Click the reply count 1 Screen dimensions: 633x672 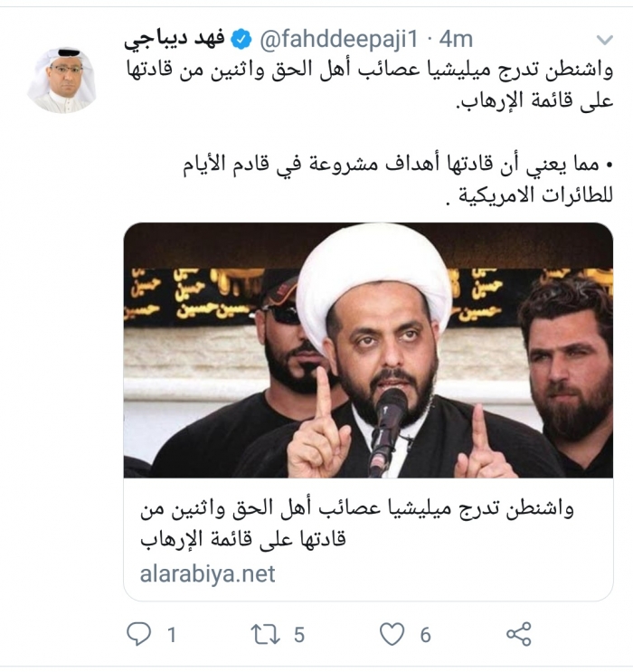(172, 635)
